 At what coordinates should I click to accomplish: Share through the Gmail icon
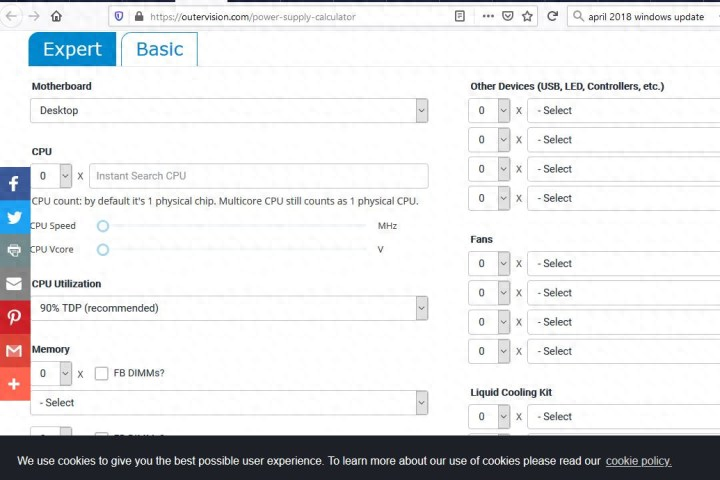coord(14,350)
